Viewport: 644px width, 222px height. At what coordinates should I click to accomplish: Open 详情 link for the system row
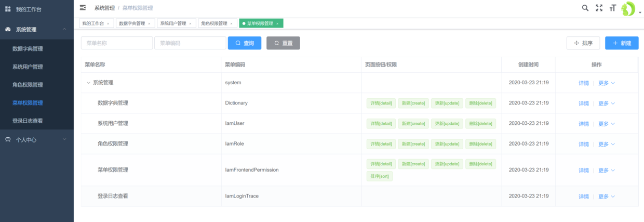(584, 83)
